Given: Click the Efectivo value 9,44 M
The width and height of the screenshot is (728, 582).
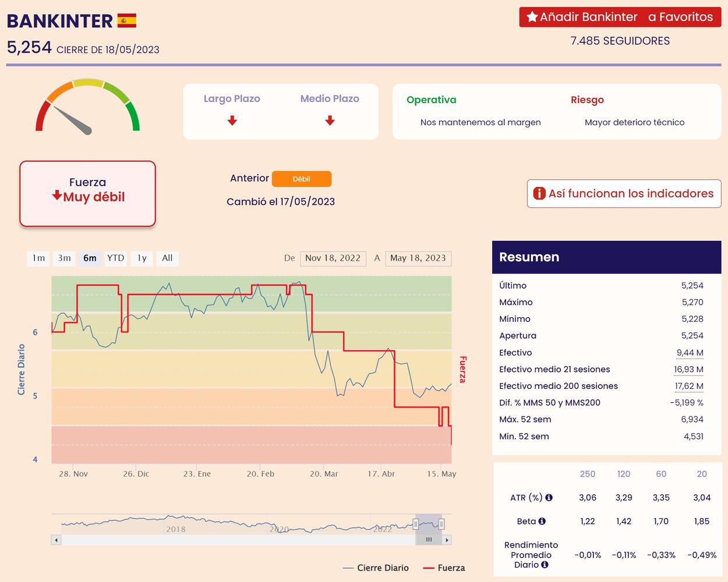Looking at the screenshot, I should pyautogui.click(x=690, y=353).
